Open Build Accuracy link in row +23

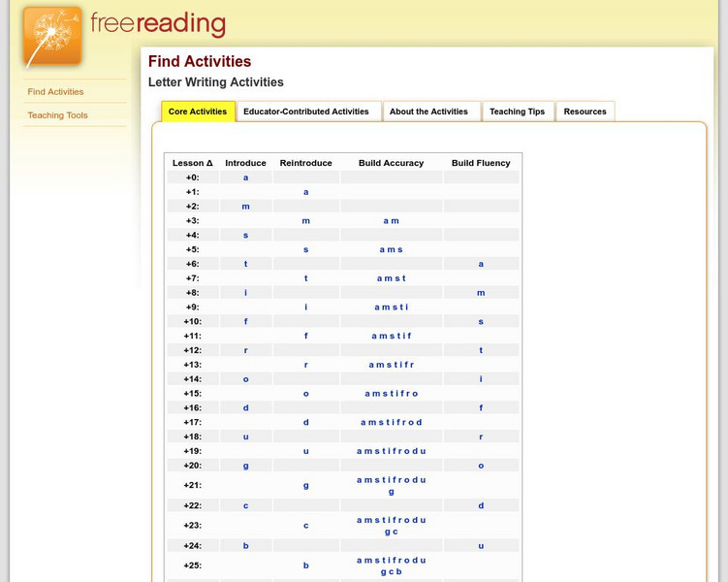tap(392, 526)
